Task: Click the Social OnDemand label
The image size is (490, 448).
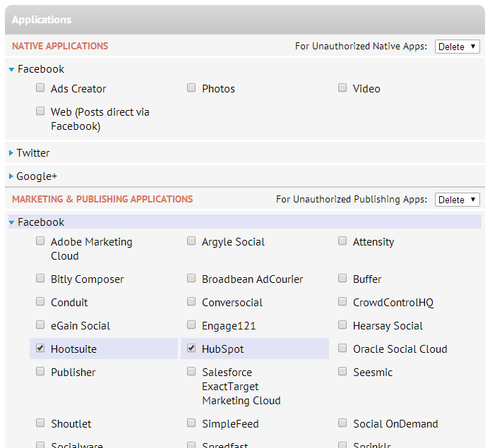Action: click(395, 424)
